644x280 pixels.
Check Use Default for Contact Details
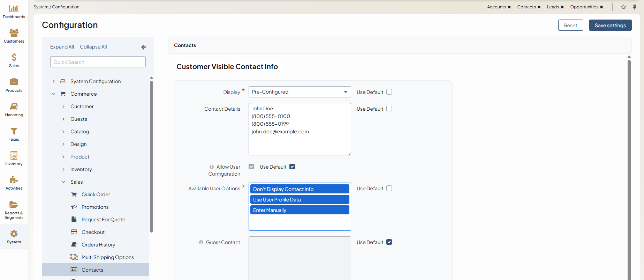[x=389, y=109]
